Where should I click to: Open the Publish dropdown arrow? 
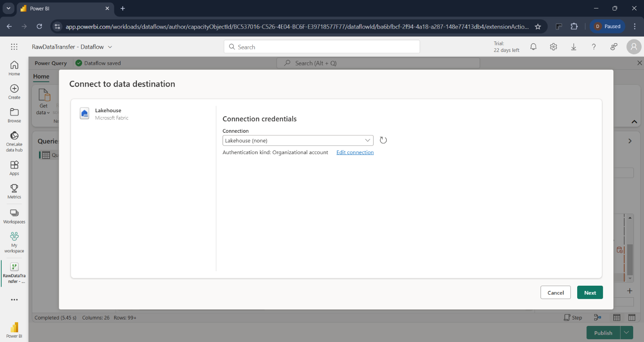point(627,333)
